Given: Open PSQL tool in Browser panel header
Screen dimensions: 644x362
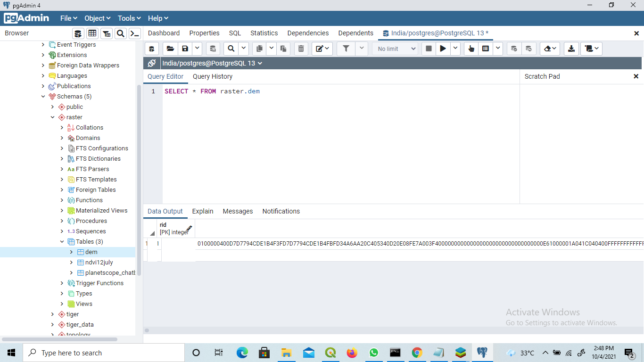Looking at the screenshot, I should (135, 33).
